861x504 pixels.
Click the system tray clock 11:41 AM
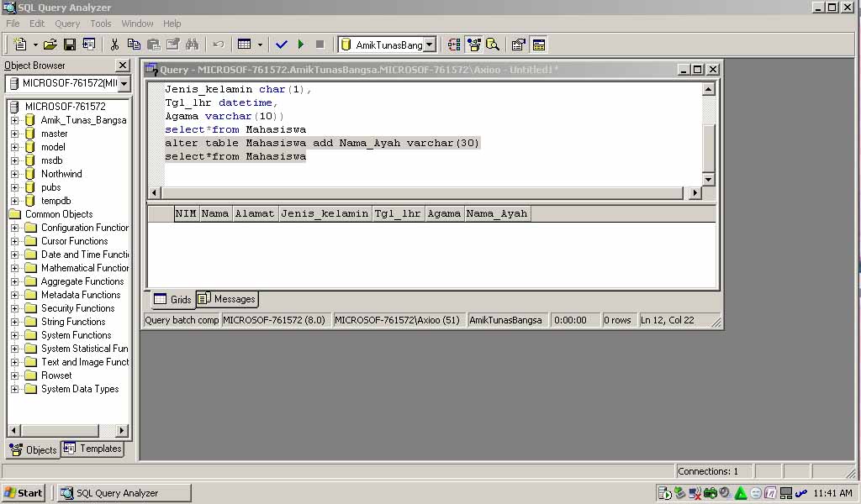[x=832, y=493]
